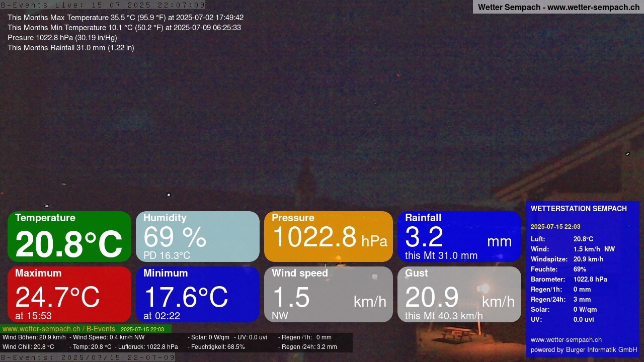Click 'this Mt 40.3 km/h' under Gust
The image size is (644, 362).
click(444, 316)
